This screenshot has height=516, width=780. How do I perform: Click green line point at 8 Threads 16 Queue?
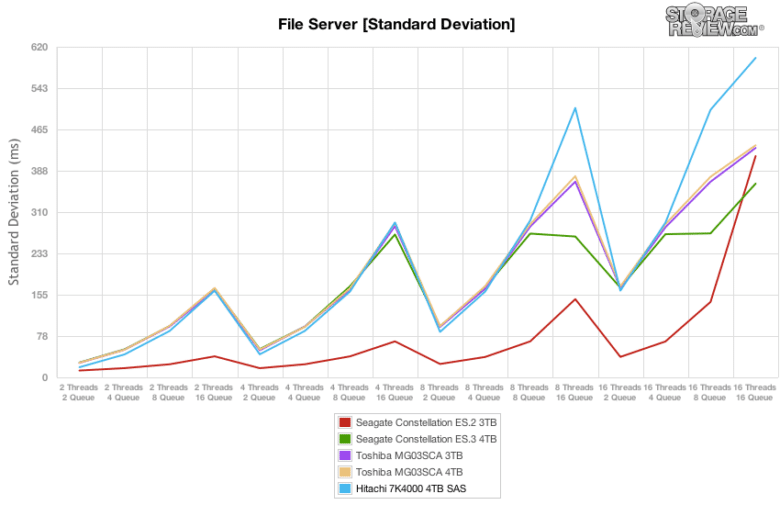click(x=575, y=236)
